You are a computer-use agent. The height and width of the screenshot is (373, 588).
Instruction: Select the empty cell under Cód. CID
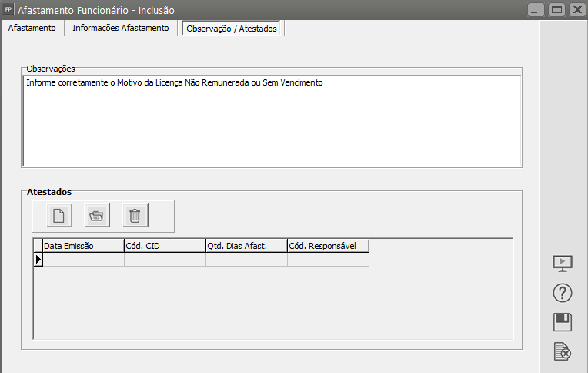tap(165, 260)
